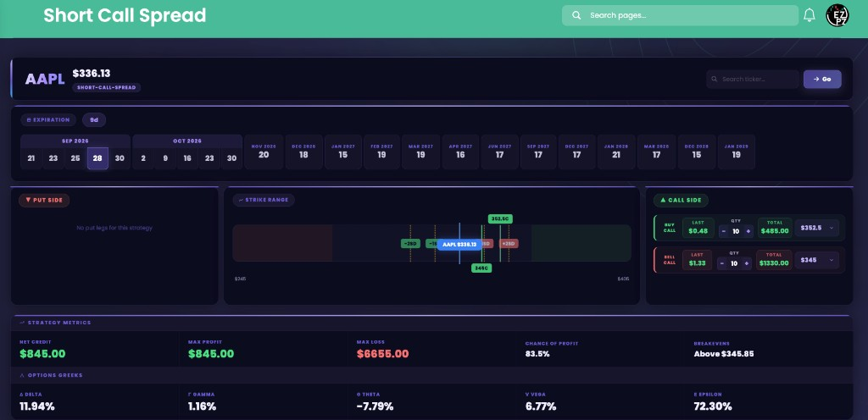Image resolution: width=868 pixels, height=420 pixels.
Task: Click the search pages magnifier icon
Action: click(576, 15)
